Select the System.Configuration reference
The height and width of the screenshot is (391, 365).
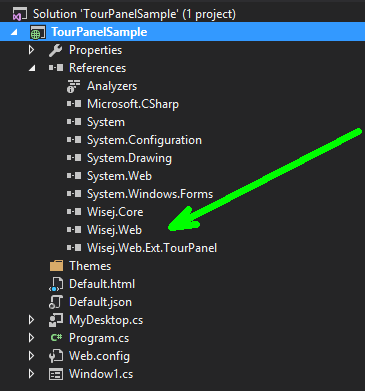pos(144,140)
